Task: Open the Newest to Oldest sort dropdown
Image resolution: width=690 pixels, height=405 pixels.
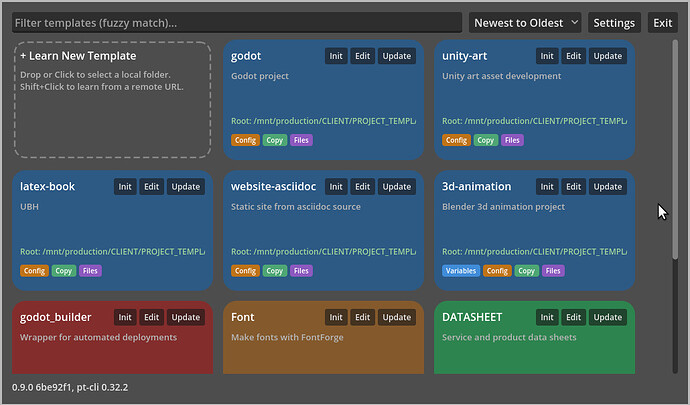Action: click(525, 23)
